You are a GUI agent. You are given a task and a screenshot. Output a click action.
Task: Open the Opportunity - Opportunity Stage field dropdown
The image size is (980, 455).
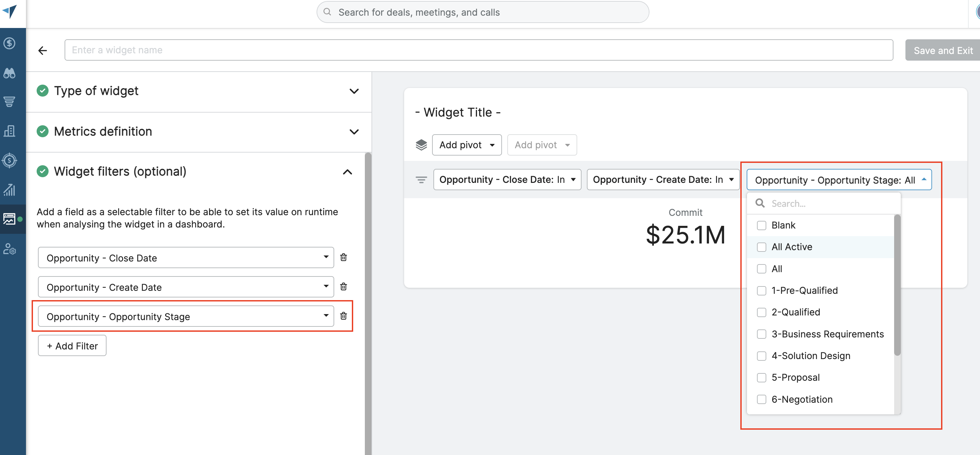point(186,316)
